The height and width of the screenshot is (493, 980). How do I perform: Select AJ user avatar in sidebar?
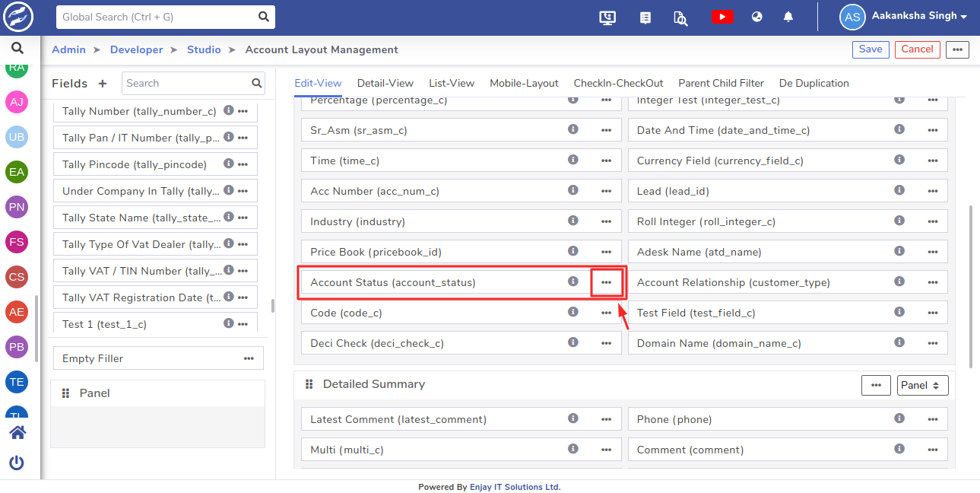pos(17,101)
